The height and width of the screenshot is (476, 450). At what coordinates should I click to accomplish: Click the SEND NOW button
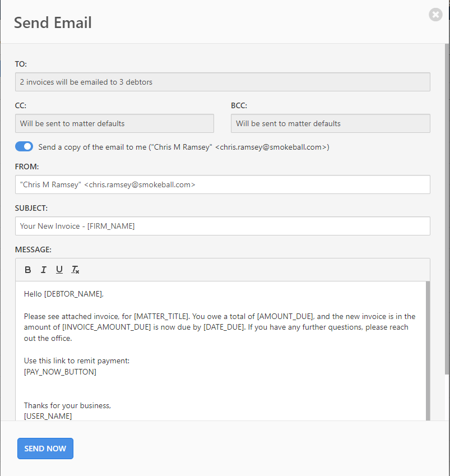click(45, 449)
